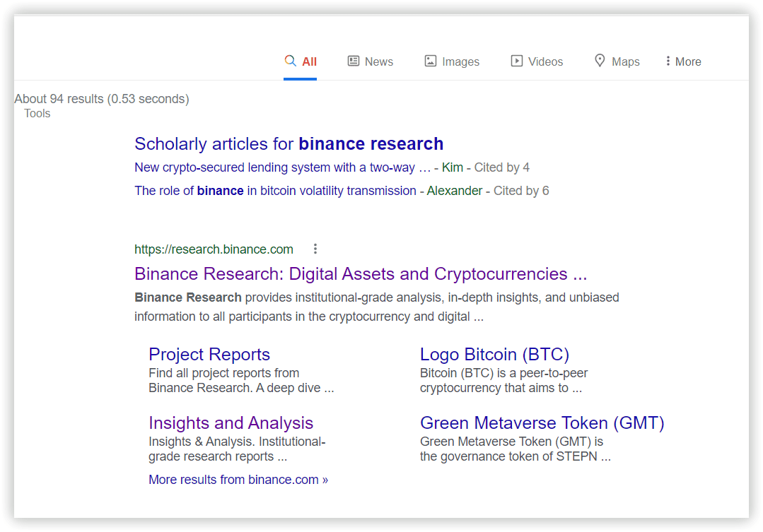Switch to the News tab
Screen dimensions: 763x532
(378, 61)
